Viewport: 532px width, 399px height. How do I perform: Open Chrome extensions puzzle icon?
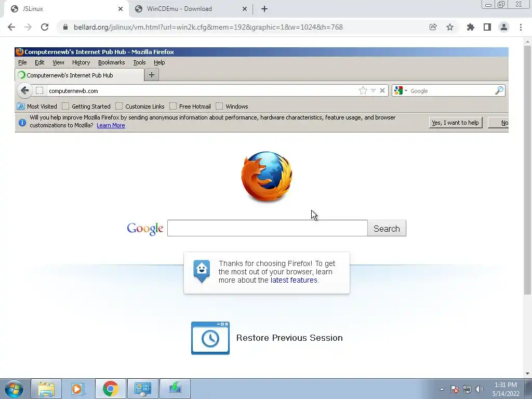click(470, 27)
